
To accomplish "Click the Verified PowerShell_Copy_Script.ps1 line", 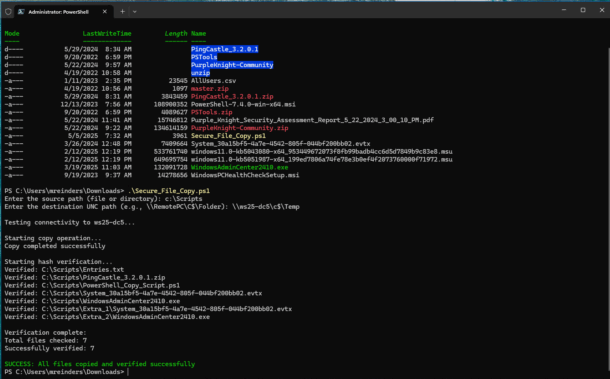I will click(92, 285).
